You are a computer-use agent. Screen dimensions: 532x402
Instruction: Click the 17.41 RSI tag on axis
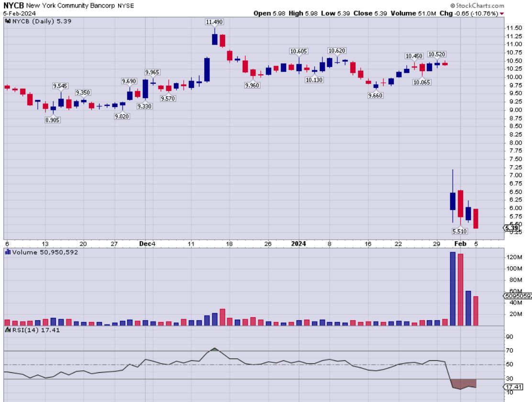[513, 387]
